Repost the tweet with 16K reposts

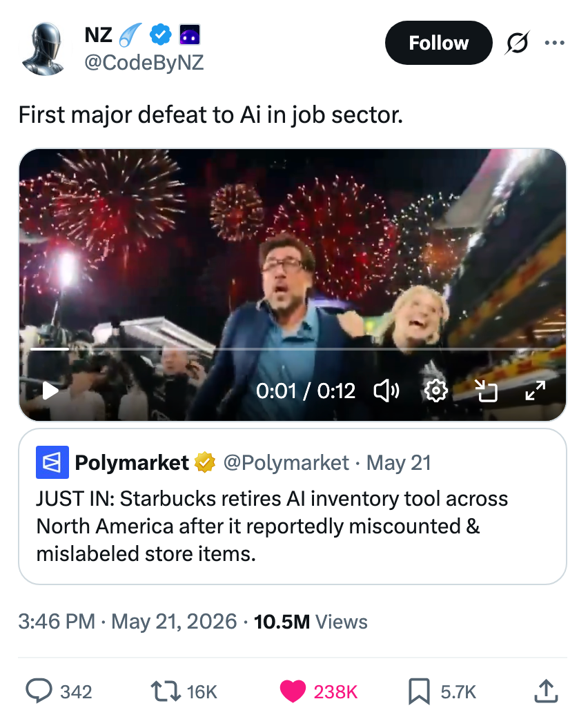166,691
